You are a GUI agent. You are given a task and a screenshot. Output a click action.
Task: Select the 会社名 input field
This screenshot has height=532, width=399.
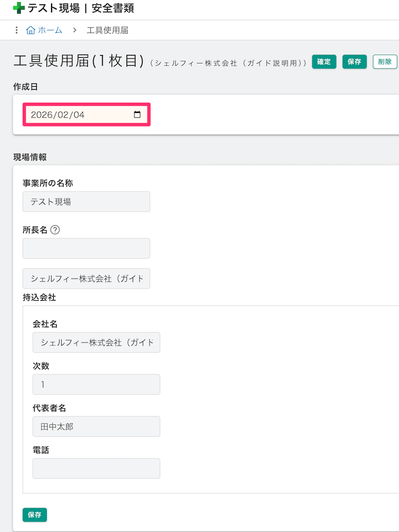pos(96,343)
